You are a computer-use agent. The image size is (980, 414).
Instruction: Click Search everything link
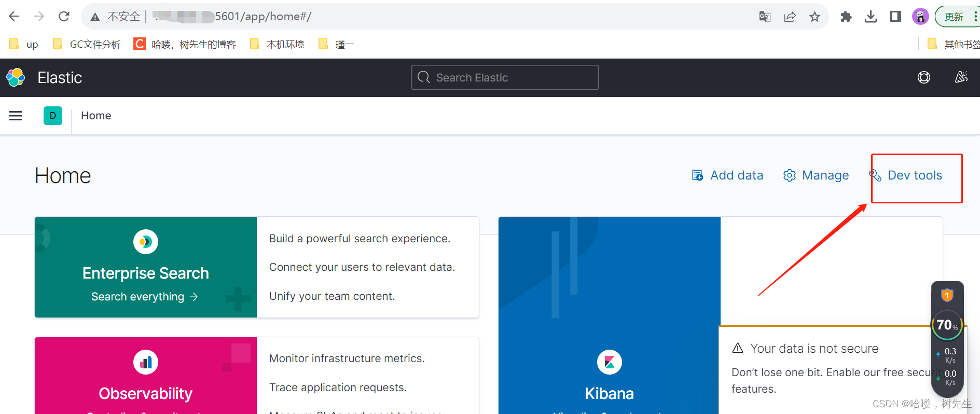144,297
